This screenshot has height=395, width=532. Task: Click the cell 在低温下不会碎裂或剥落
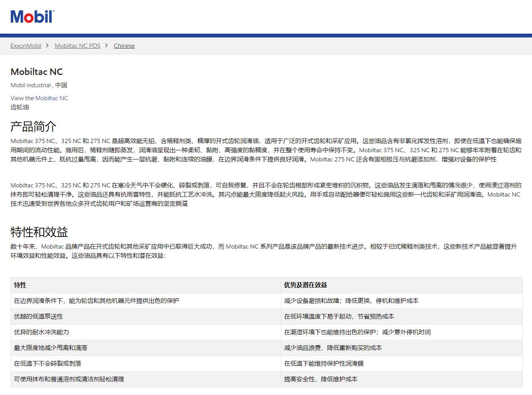coord(146,364)
